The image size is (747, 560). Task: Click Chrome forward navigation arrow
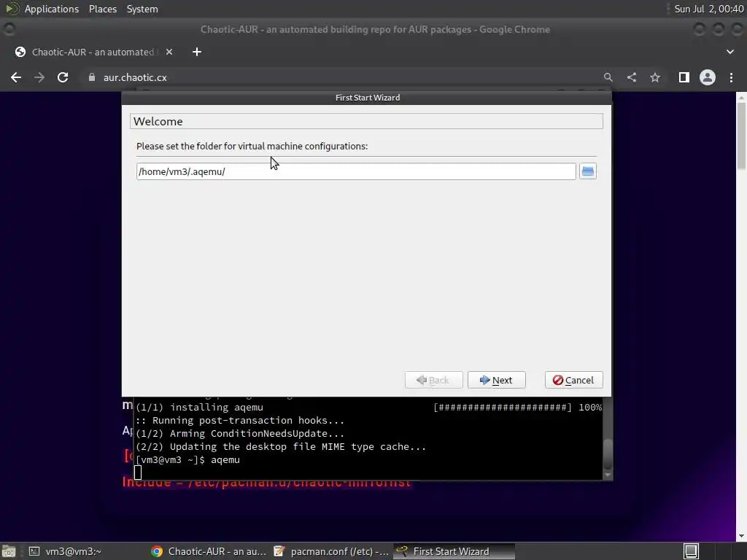coord(39,77)
